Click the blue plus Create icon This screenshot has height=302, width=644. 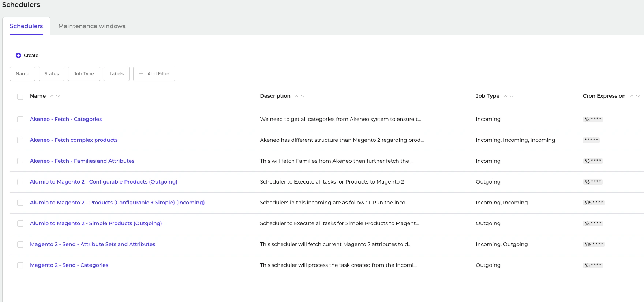point(18,56)
